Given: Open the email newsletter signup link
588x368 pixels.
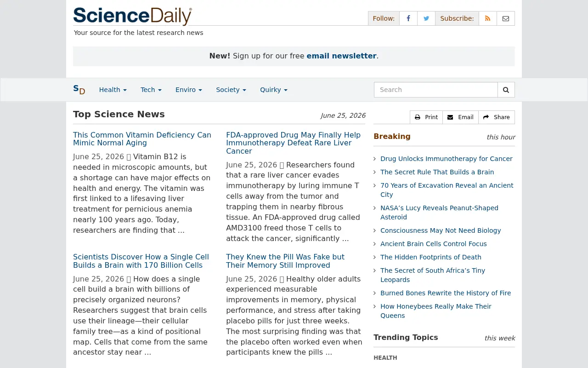Looking at the screenshot, I should pyautogui.click(x=342, y=56).
